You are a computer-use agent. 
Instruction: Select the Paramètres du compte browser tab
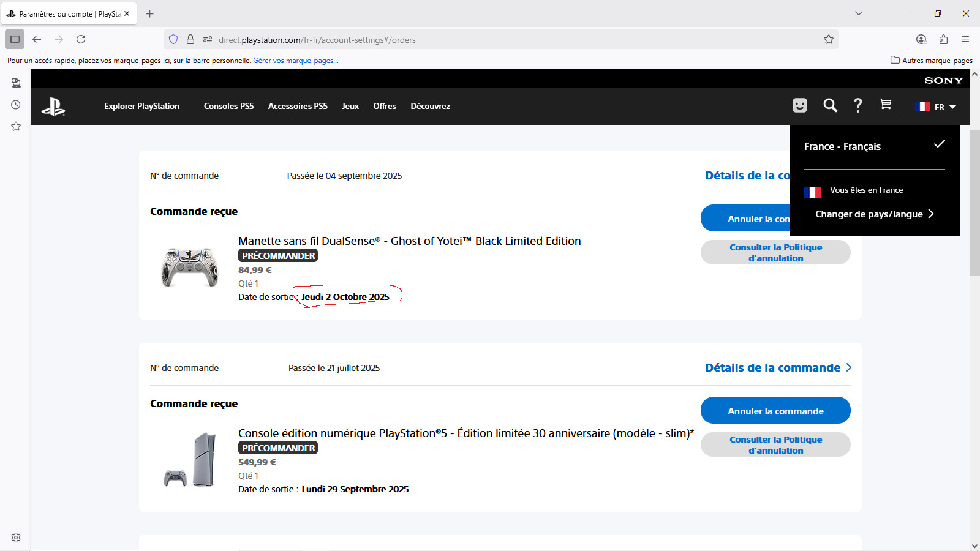69,13
